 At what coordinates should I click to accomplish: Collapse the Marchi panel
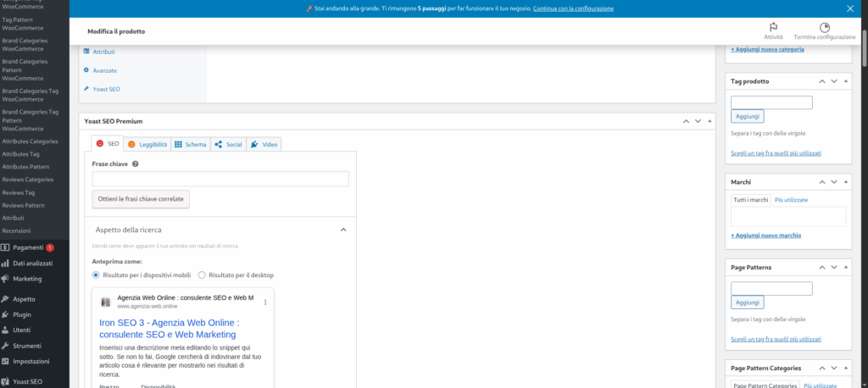click(x=845, y=181)
